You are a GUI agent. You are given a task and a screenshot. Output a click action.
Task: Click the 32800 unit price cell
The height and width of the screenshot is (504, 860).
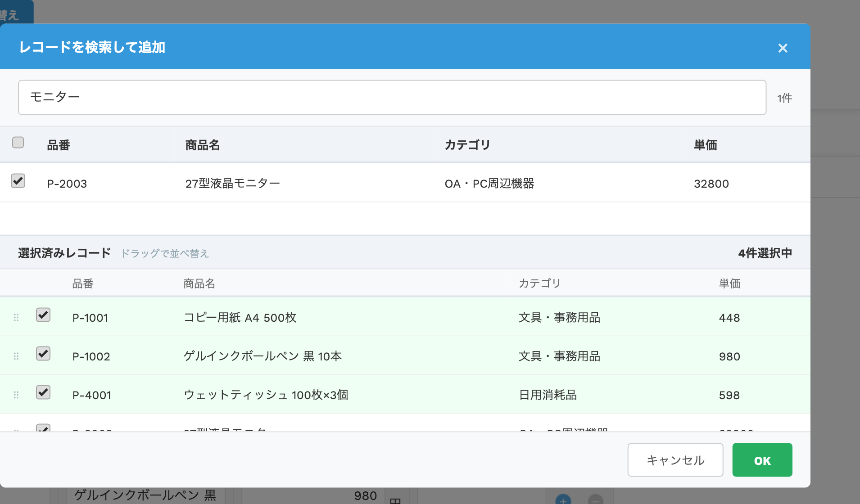711,184
